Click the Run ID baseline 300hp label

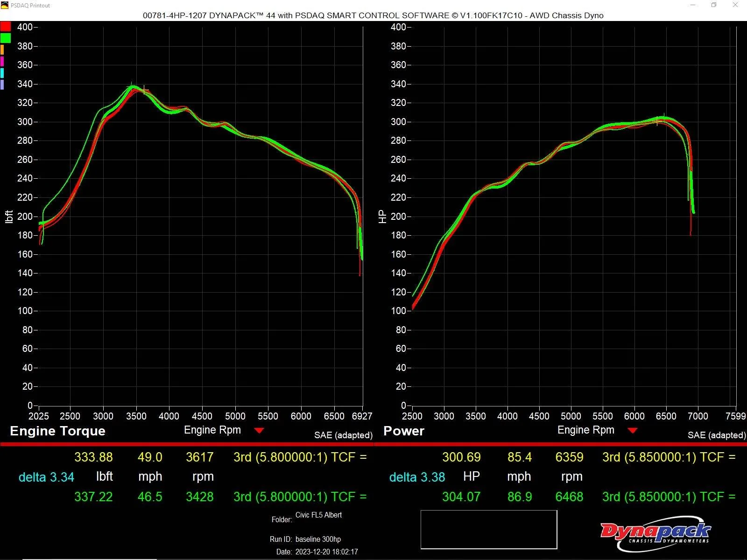pyautogui.click(x=317, y=539)
